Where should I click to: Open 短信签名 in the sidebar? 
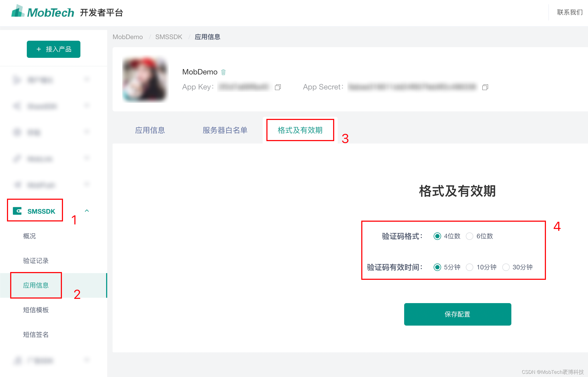(x=36, y=335)
